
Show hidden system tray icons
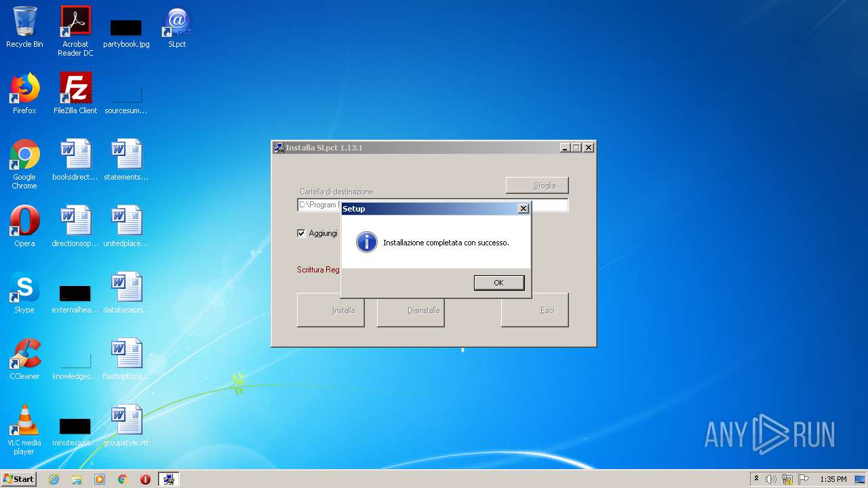tap(756, 479)
